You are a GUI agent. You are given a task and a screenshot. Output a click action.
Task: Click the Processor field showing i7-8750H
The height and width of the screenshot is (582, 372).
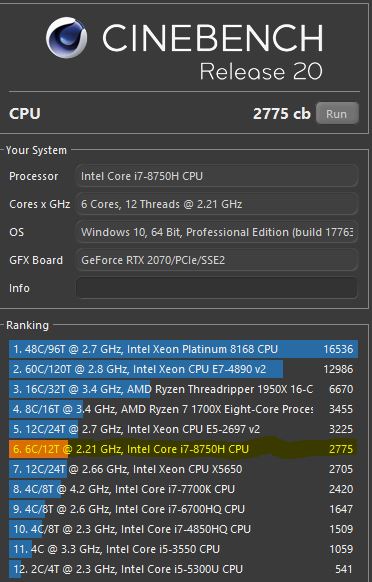pos(217,176)
